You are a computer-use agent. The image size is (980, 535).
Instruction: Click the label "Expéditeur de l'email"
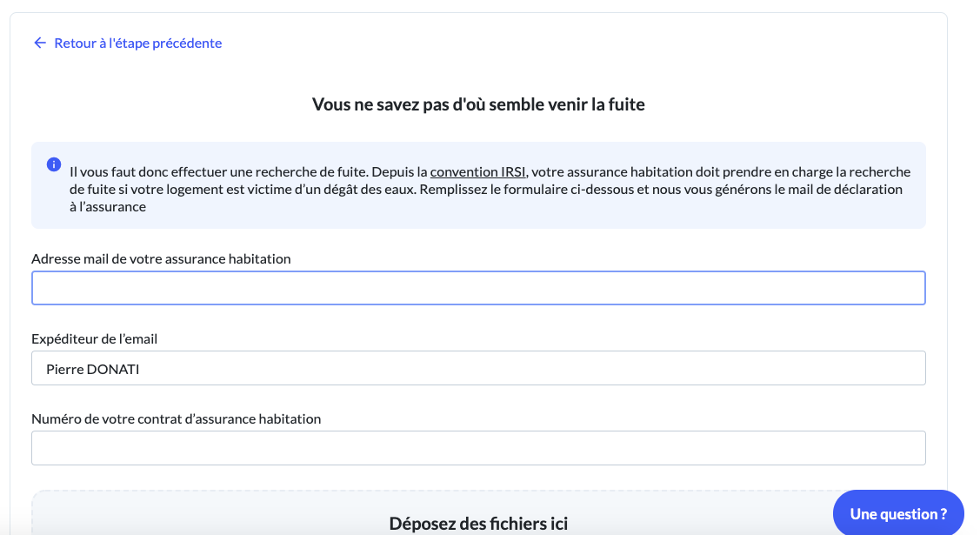[x=95, y=338]
